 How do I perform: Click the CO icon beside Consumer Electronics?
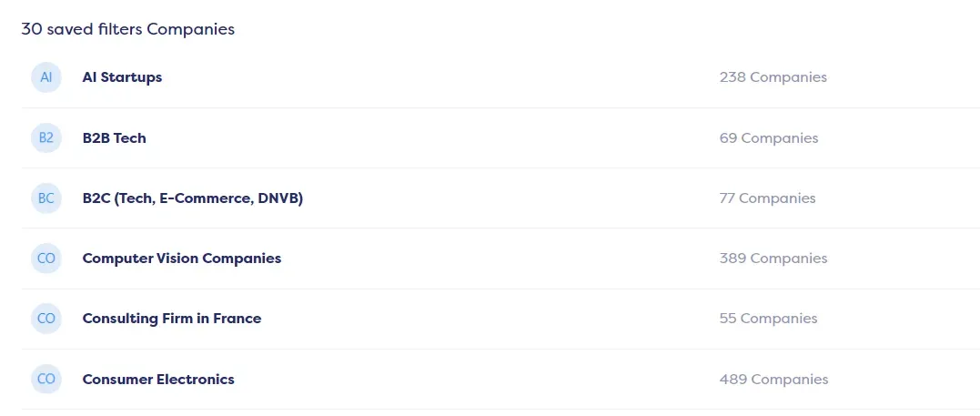[45, 380]
